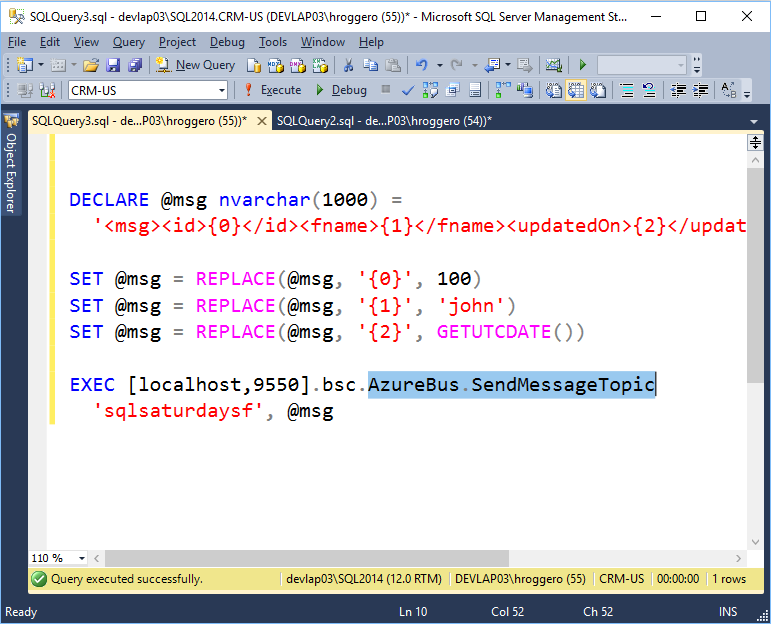
Task: Open a Database Engine Query icon
Action: [x=254, y=65]
